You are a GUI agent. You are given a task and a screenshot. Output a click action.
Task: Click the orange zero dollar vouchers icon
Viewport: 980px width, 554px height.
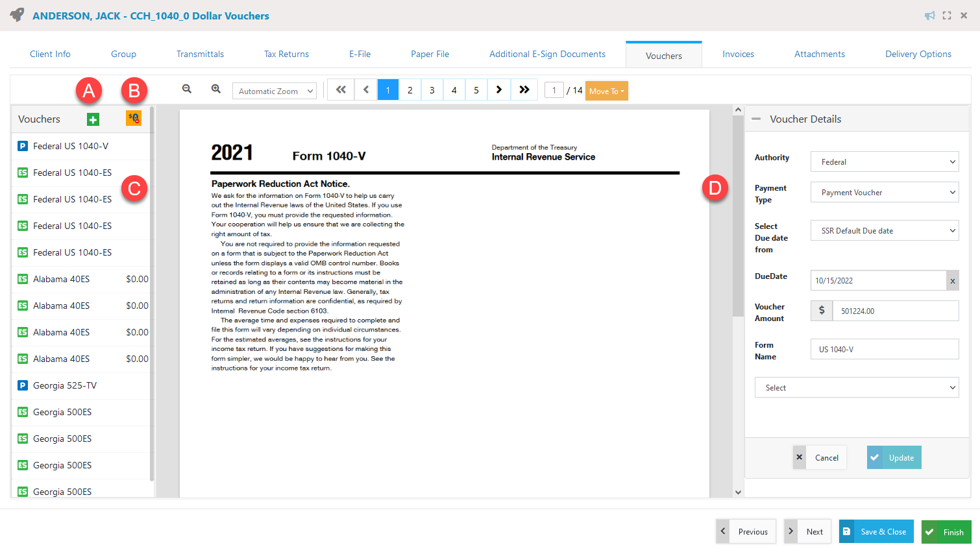pyautogui.click(x=133, y=119)
